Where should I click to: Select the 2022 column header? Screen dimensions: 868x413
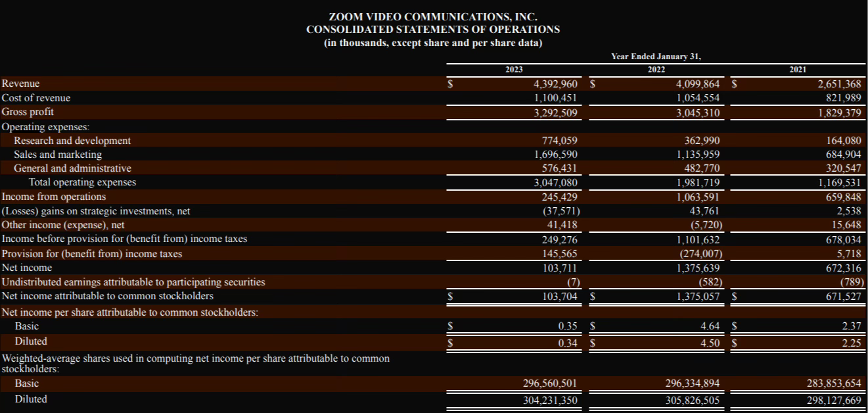click(656, 70)
